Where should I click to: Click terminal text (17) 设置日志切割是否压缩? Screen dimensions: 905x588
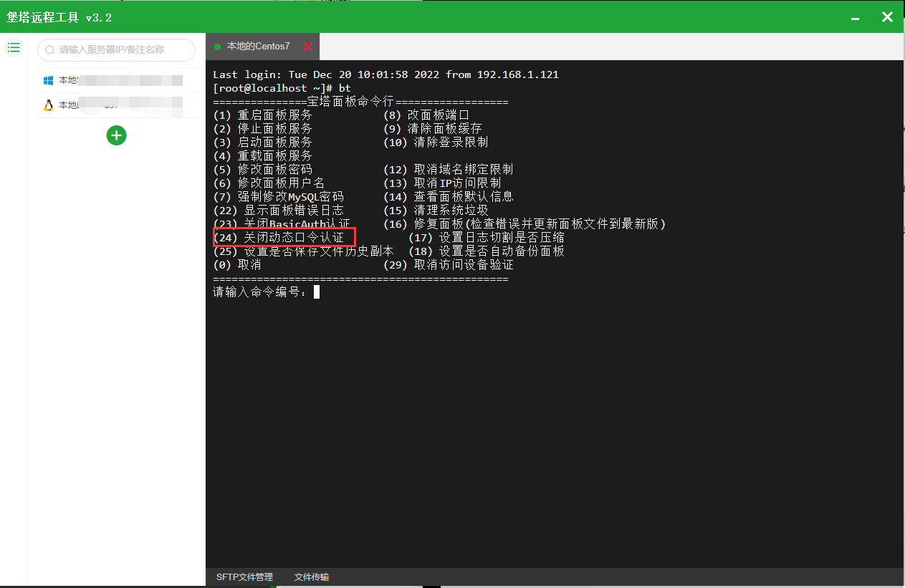click(487, 237)
